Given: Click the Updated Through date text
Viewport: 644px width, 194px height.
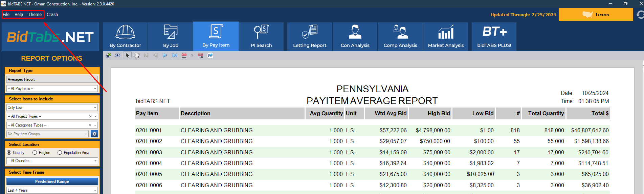Looking at the screenshot, I should pyautogui.click(x=523, y=15).
